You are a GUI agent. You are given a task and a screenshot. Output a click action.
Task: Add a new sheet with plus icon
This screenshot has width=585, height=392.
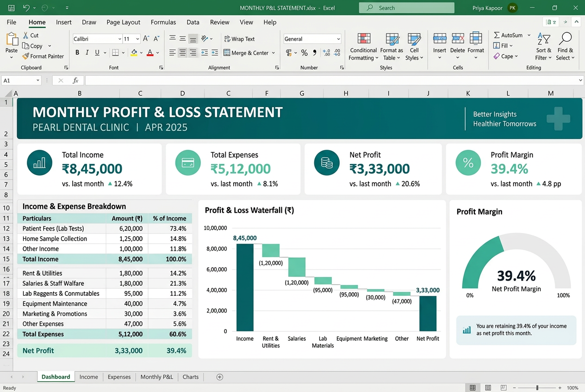tap(220, 377)
